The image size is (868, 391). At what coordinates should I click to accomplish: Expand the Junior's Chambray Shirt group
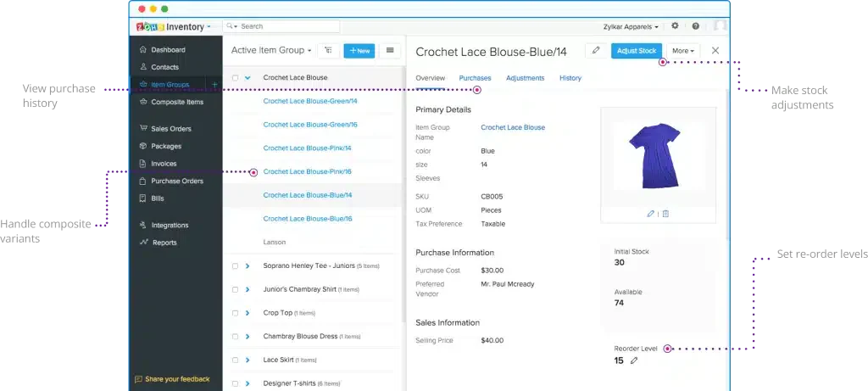[248, 290]
